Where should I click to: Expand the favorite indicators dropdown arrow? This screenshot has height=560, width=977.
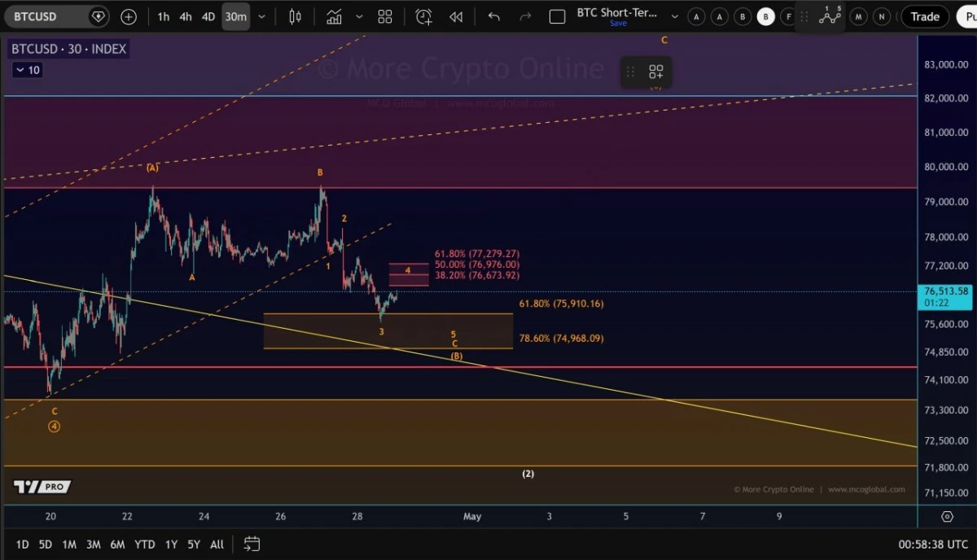point(359,16)
